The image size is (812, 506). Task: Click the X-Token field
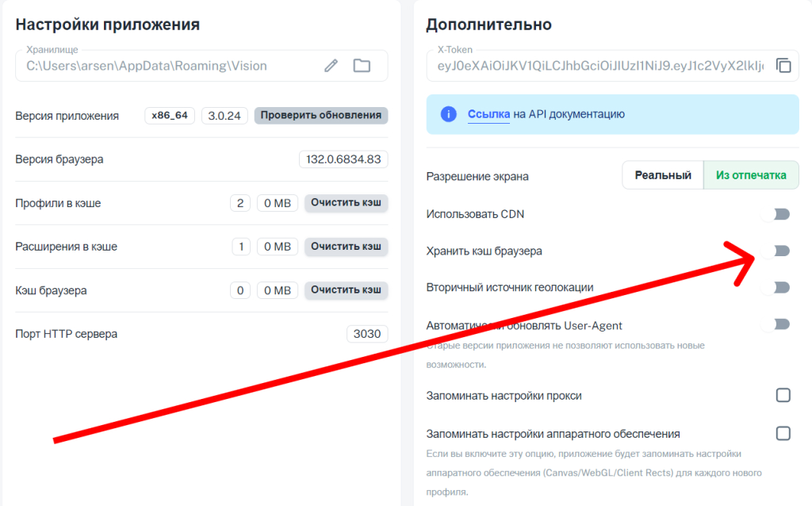[613, 66]
